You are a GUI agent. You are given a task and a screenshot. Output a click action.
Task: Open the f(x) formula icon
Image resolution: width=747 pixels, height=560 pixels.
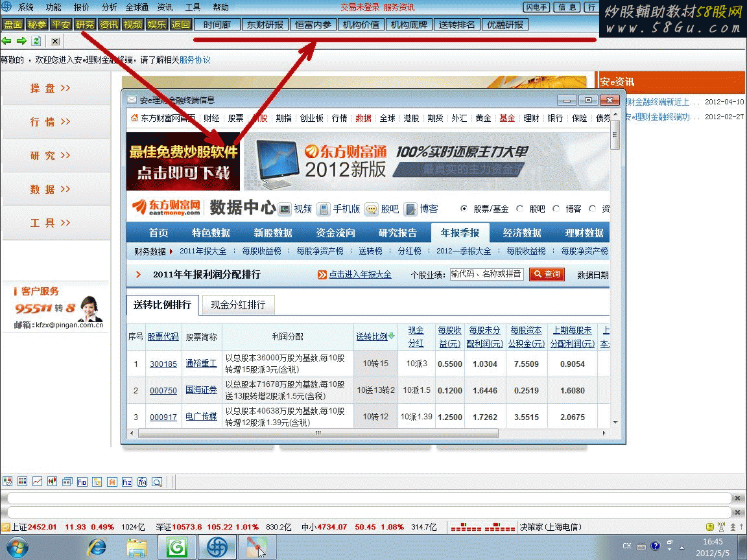pyautogui.click(x=142, y=482)
